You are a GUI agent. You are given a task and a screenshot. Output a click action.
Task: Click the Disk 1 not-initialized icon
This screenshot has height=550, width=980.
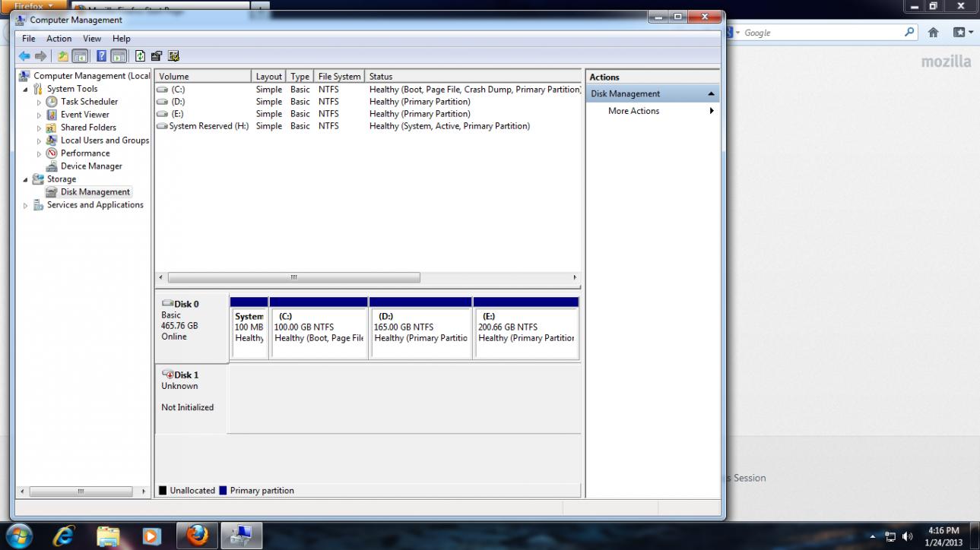coord(168,375)
